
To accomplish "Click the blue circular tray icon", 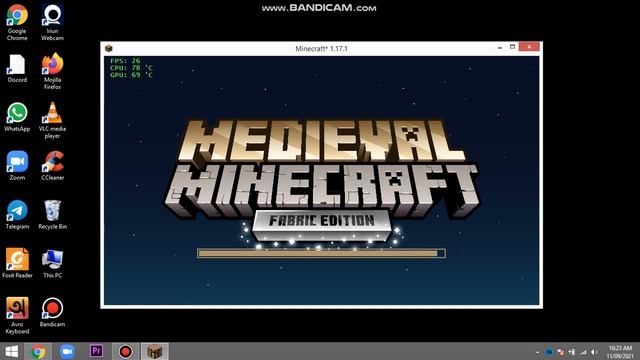I will click(549, 352).
